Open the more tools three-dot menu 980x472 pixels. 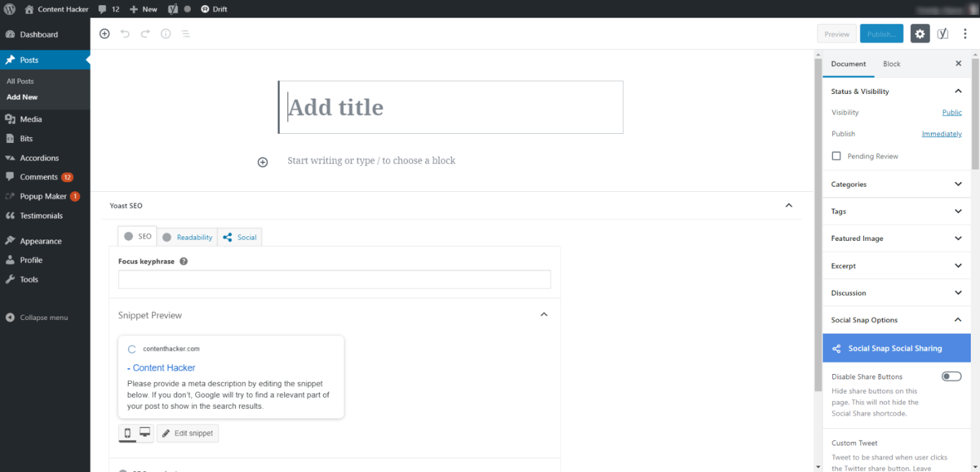(965, 34)
